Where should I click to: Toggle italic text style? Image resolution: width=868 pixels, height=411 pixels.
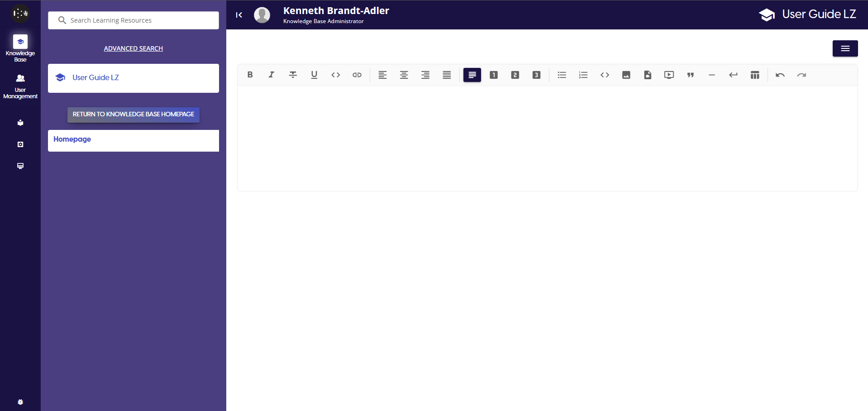271,75
